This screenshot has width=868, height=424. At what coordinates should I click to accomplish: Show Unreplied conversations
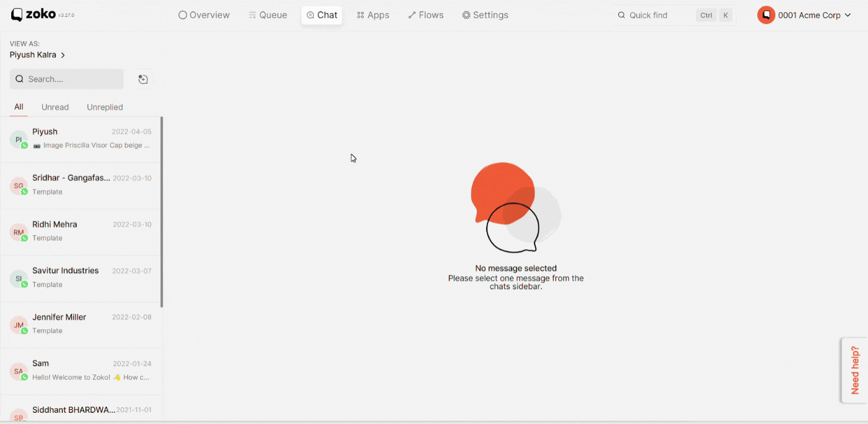click(105, 107)
